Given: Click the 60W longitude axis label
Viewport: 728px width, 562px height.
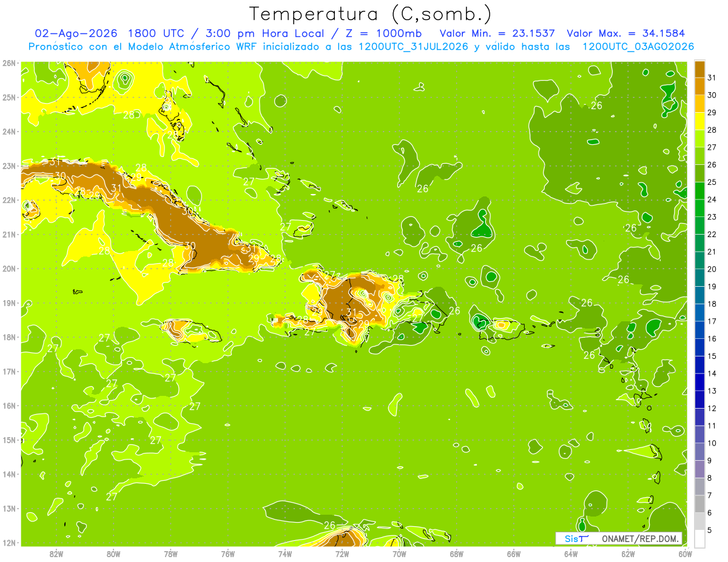Looking at the screenshot, I should click(685, 554).
